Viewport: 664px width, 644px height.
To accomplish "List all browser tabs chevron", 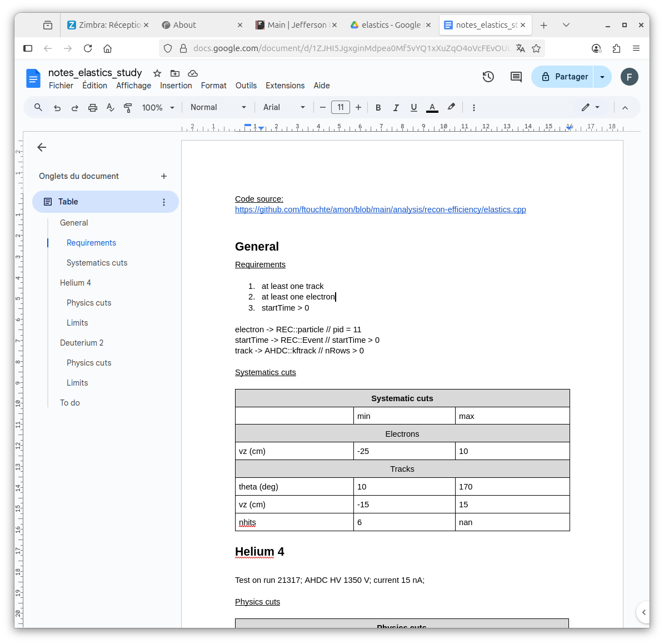I will click(x=566, y=25).
